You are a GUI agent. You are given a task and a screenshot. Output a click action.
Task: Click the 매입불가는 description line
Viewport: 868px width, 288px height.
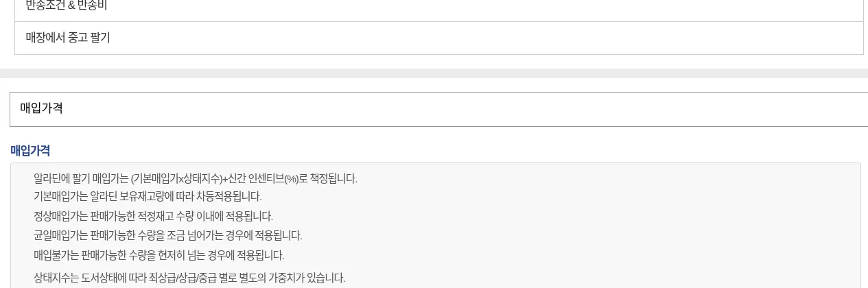coord(159,255)
